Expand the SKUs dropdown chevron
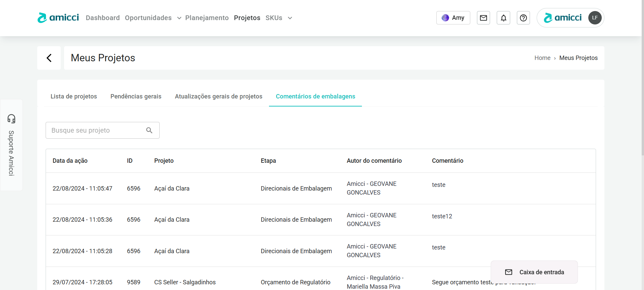Screen dimensions: 644x290 click(290, 18)
